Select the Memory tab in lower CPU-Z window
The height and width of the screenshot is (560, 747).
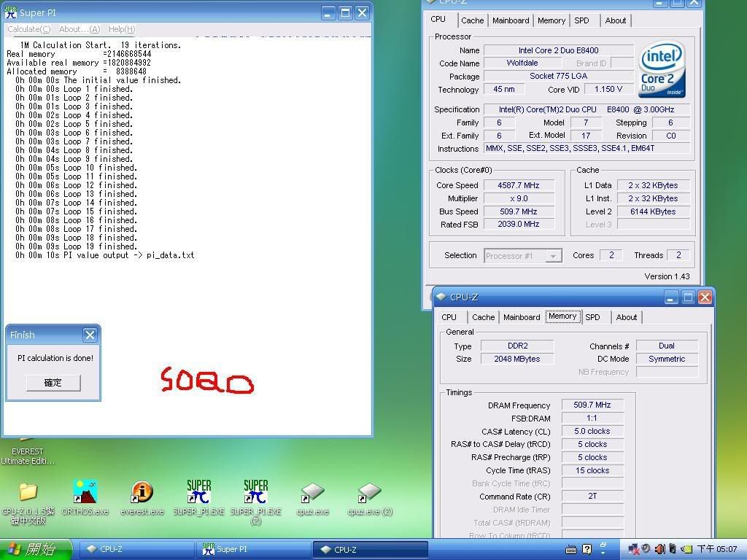click(x=562, y=316)
